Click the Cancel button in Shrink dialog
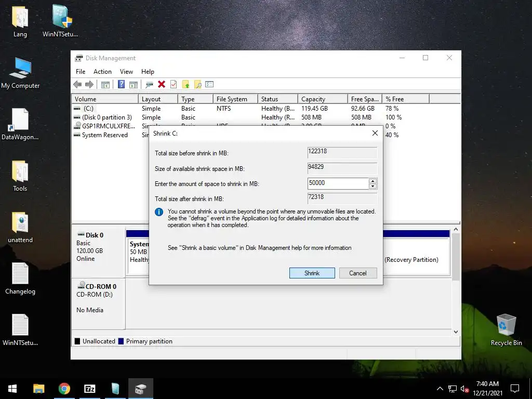Screen dimensions: 532x399 (358, 273)
